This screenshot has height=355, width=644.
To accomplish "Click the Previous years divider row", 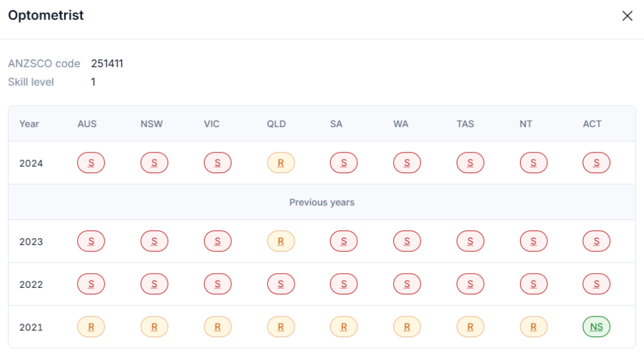I will [321, 202].
